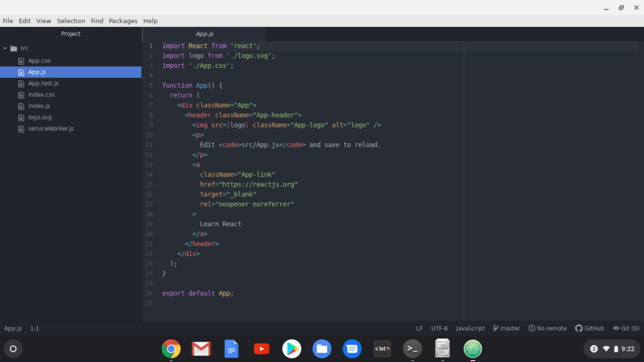Click the file icon beside serviceWorker.js
Screen dimensions: 644x362
[21, 129]
